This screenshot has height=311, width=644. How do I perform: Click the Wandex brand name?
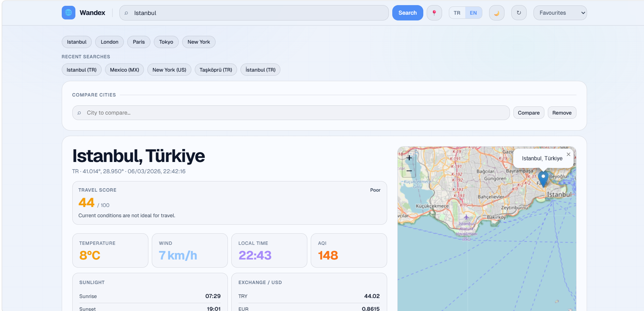tap(92, 13)
